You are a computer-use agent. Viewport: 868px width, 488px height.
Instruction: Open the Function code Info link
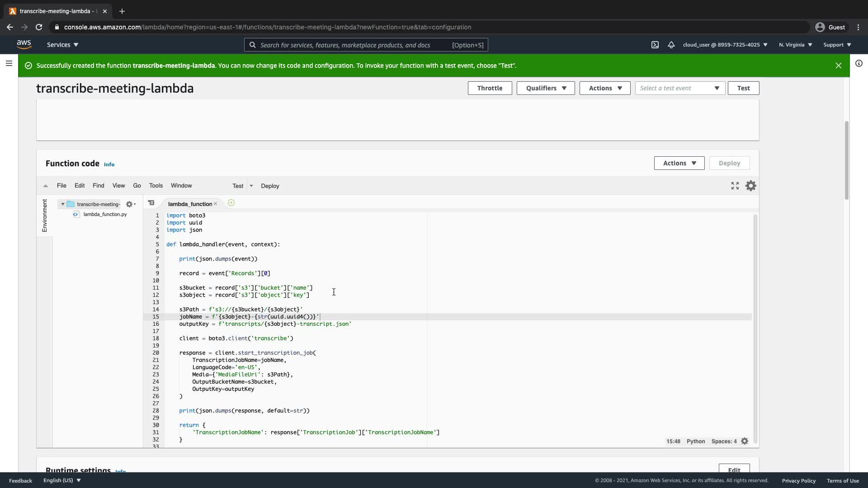(109, 164)
